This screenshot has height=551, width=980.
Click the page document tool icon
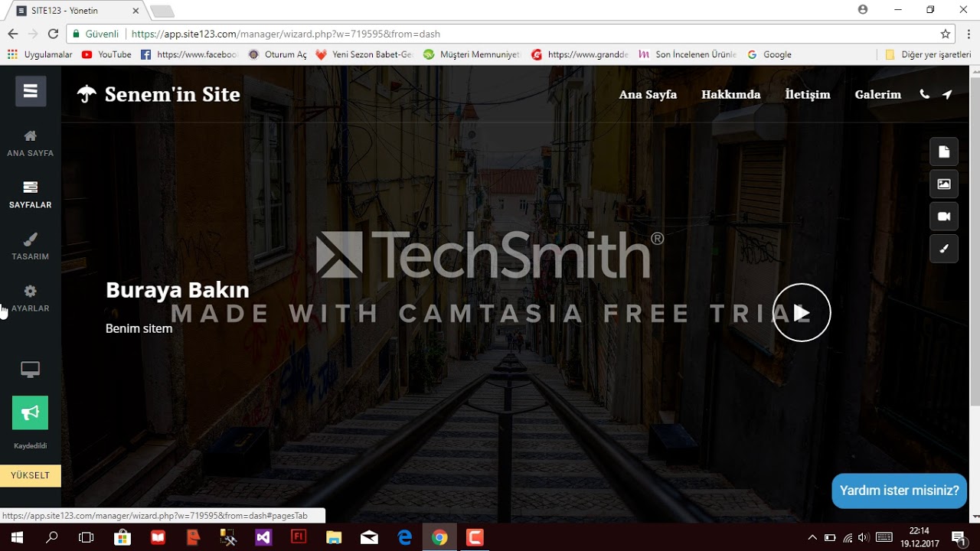pos(944,152)
